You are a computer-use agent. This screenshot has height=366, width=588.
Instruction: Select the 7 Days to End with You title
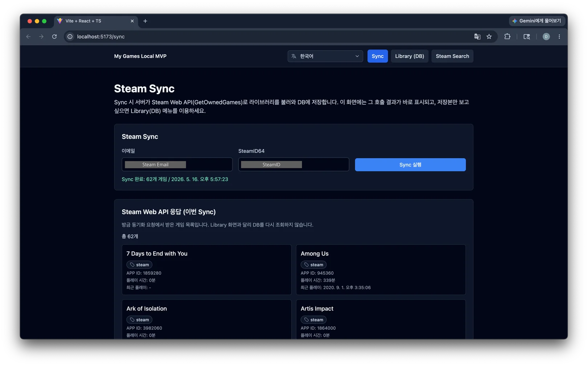point(157,254)
